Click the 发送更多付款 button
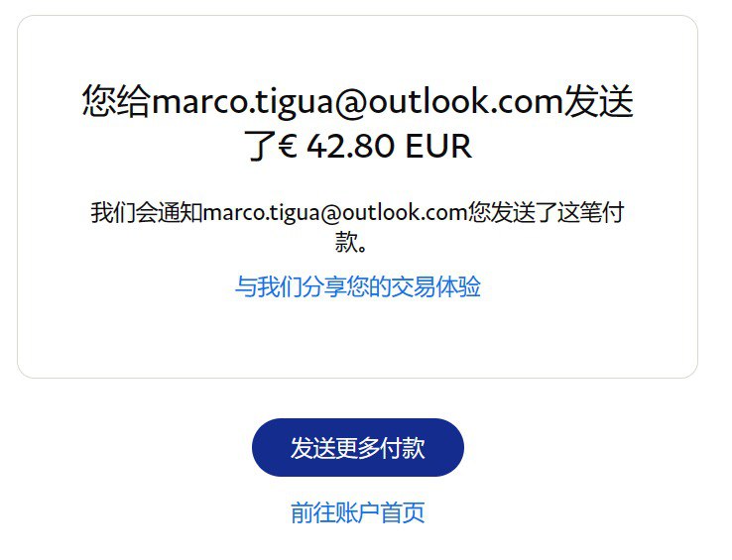 click(x=358, y=447)
